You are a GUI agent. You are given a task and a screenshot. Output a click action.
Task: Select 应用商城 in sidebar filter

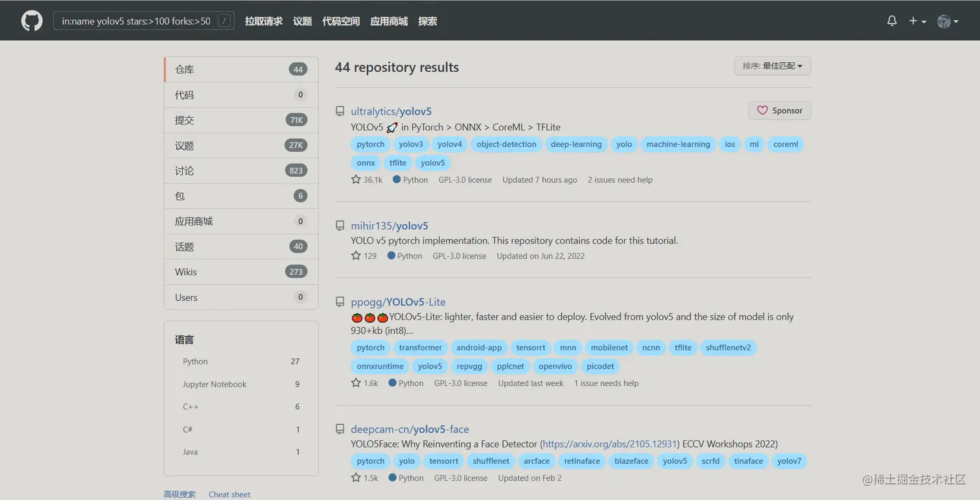pos(241,221)
